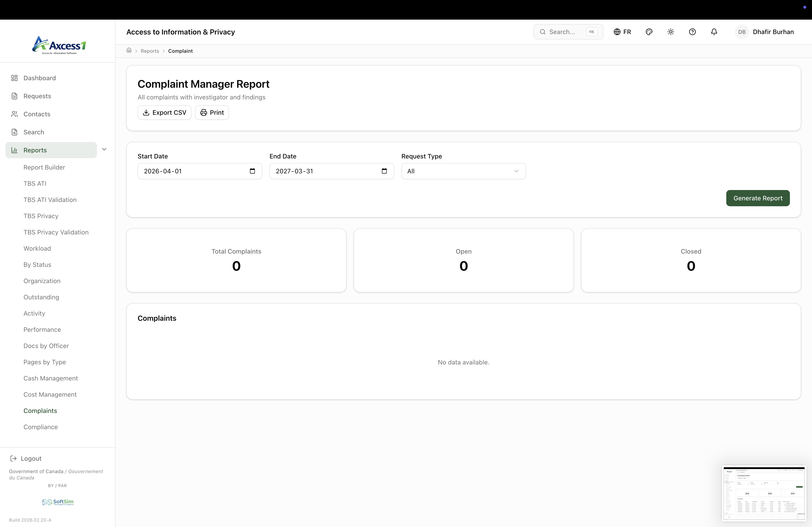
Task: Toggle light/dark mode sun icon
Action: click(670, 32)
